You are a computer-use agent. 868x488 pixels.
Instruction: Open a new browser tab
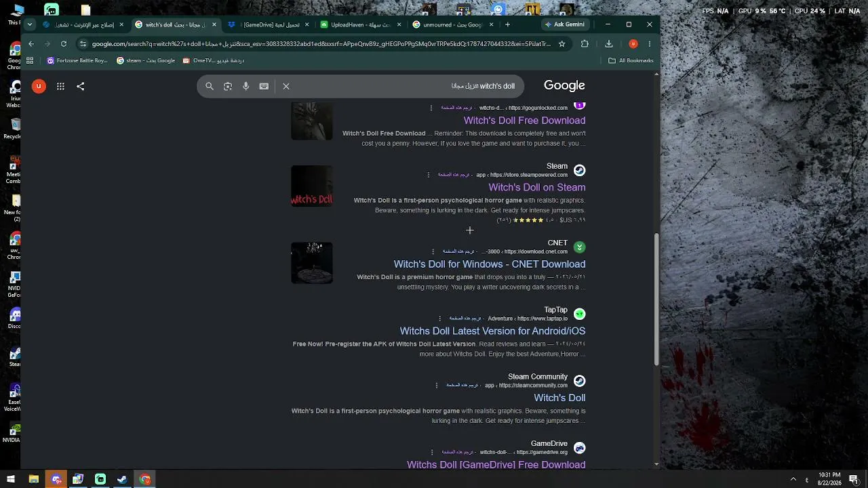coord(507,24)
